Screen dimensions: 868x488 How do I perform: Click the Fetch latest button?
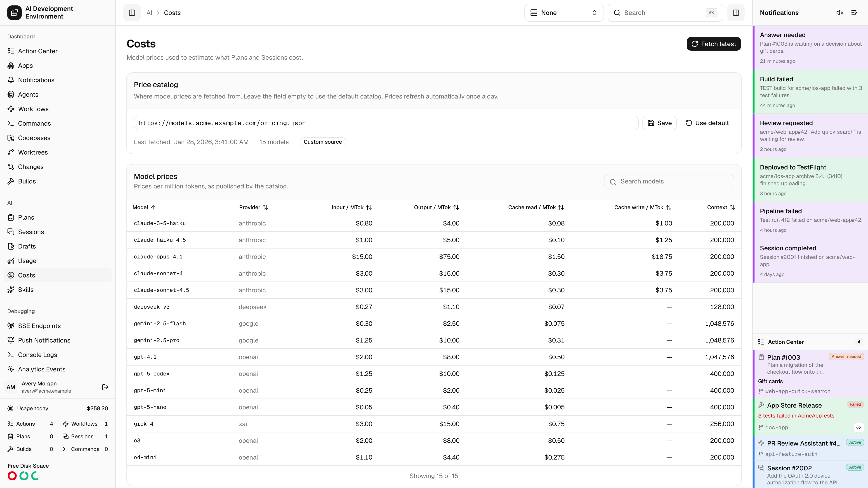(713, 44)
